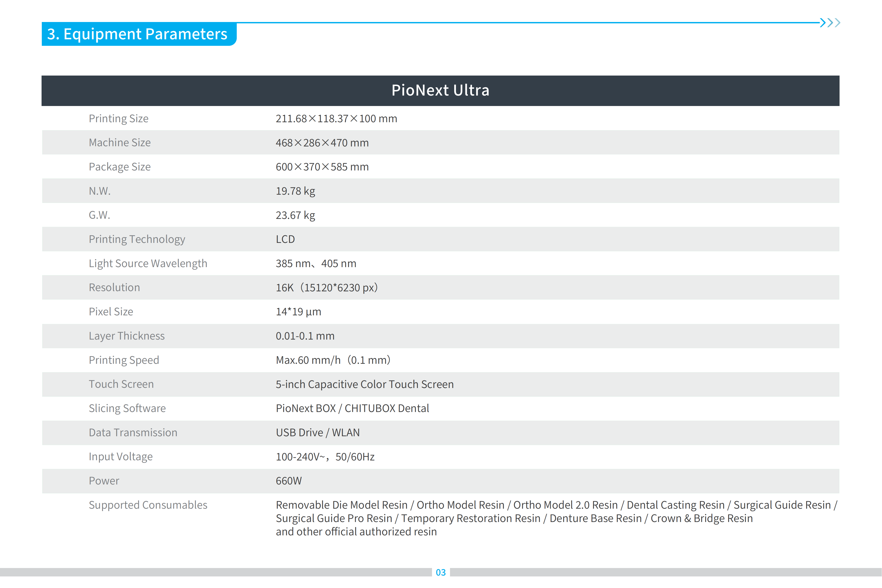Click the Light Source Wavelength label
882x588 pixels.
coord(148,264)
